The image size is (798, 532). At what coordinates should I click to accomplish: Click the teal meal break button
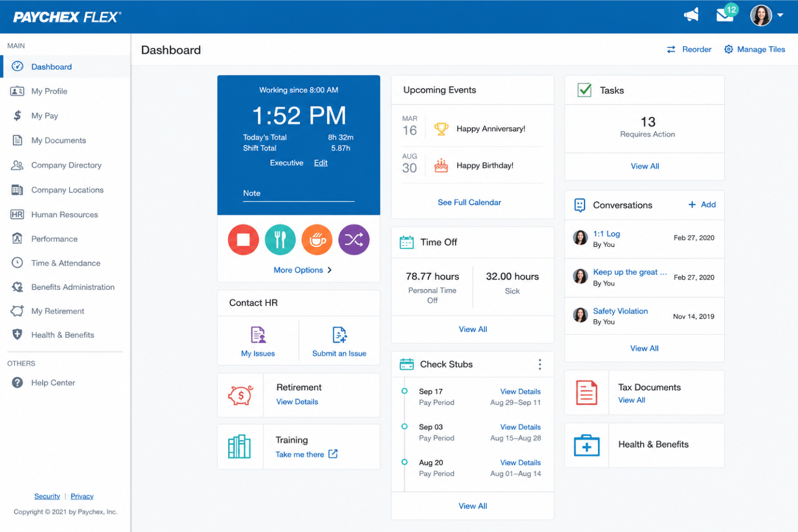280,239
